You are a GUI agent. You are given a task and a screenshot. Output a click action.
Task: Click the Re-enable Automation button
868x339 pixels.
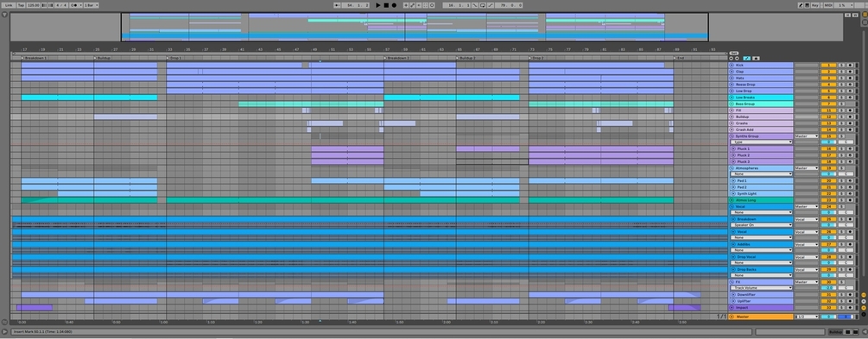click(x=419, y=5)
